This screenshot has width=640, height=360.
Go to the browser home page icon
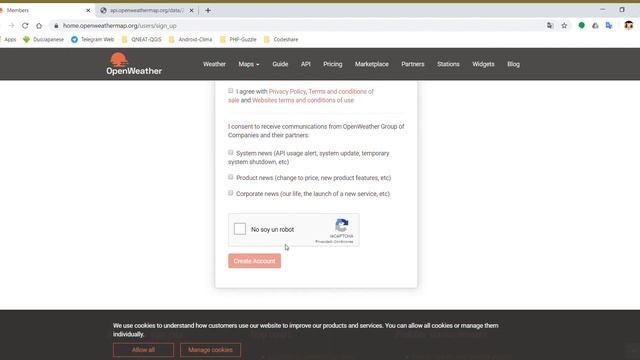[x=39, y=26]
